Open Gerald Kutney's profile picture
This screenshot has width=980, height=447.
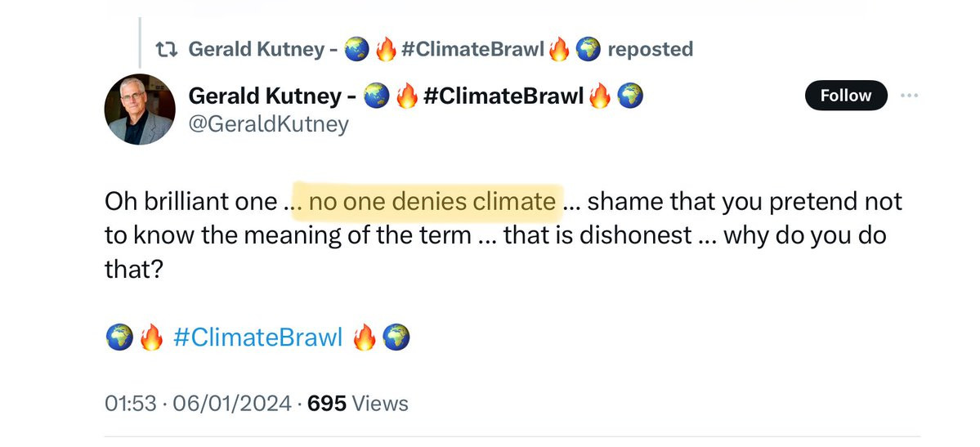[x=140, y=109]
